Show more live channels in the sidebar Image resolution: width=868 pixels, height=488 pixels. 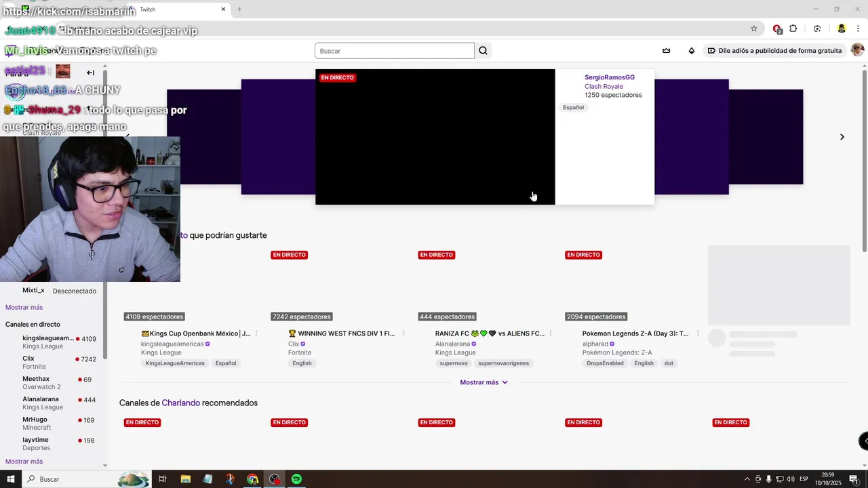(x=24, y=462)
